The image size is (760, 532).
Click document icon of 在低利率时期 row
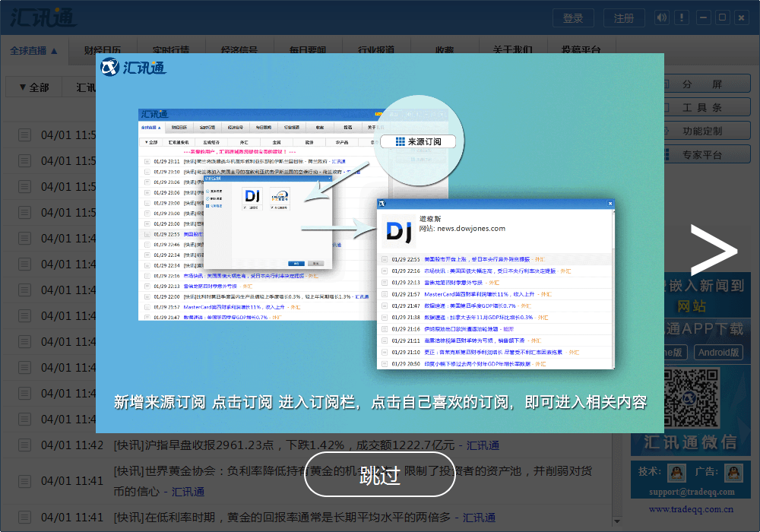click(x=25, y=518)
